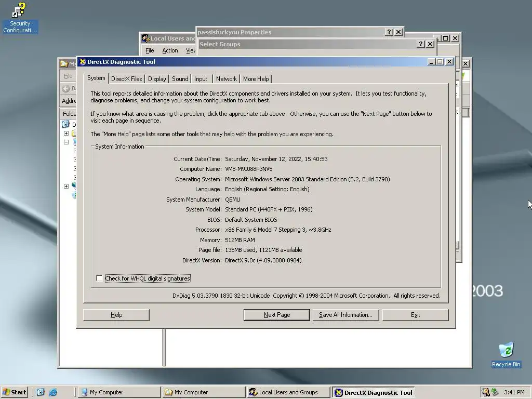The image size is (532, 399).
Task: Click the Current Date/Time value text
Action: pyautogui.click(x=276, y=159)
